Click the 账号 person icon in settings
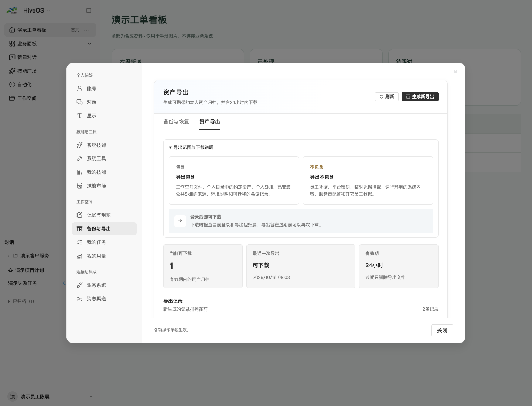Screen dimensions: 532x406 [79, 89]
